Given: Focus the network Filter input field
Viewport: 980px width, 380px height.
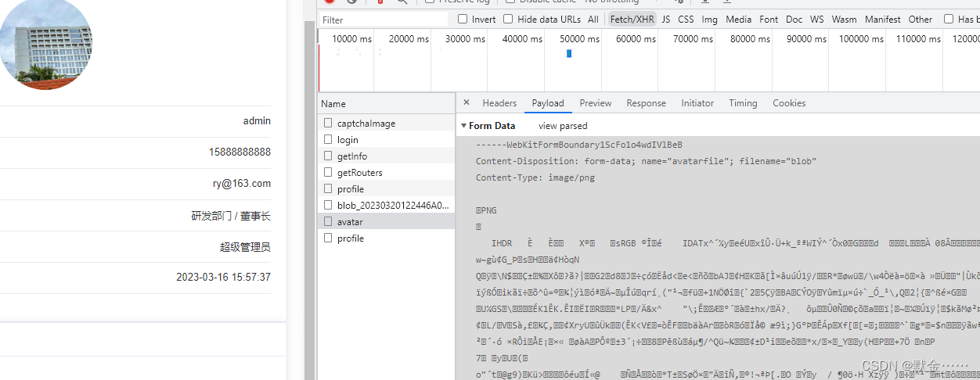Looking at the screenshot, I should (x=384, y=20).
